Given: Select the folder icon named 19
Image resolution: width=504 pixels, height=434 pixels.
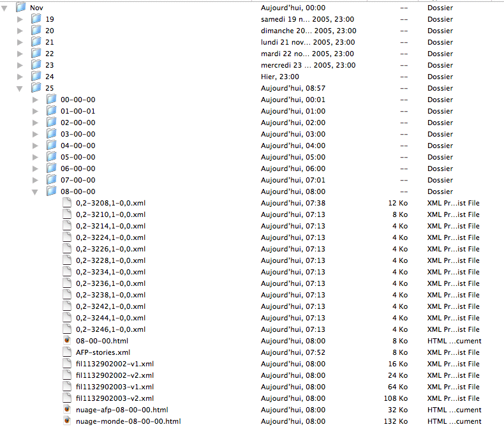Looking at the screenshot, I should click(36, 19).
